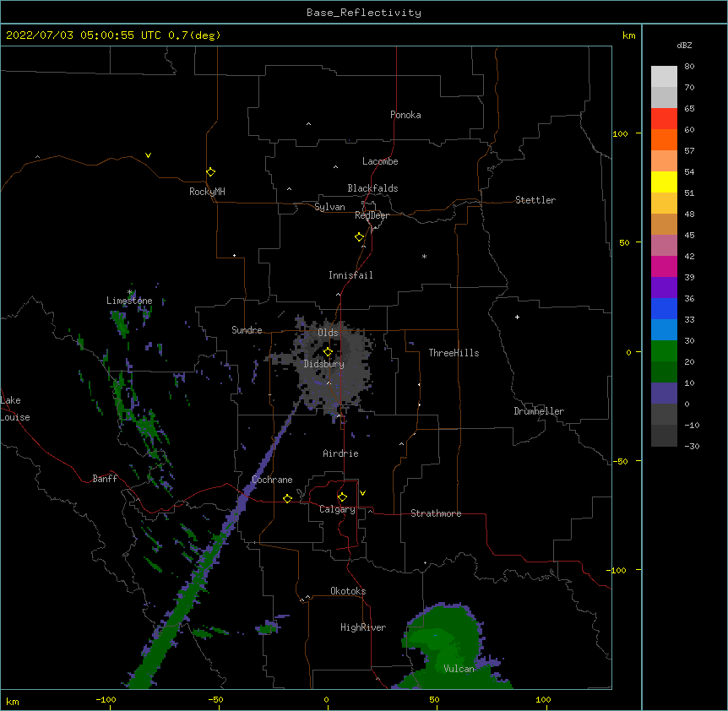
Task: Click the Blackfalds city label
Action: (x=372, y=188)
